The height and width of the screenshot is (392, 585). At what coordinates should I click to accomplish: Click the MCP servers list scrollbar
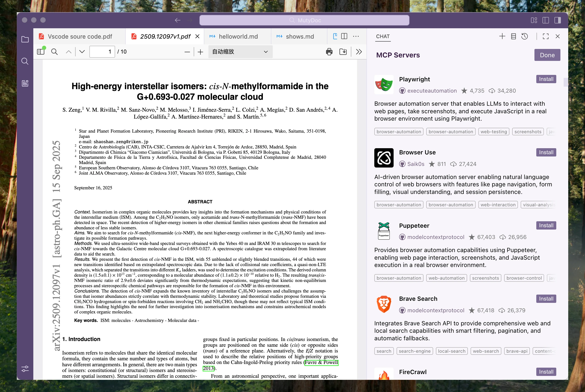[565, 82]
